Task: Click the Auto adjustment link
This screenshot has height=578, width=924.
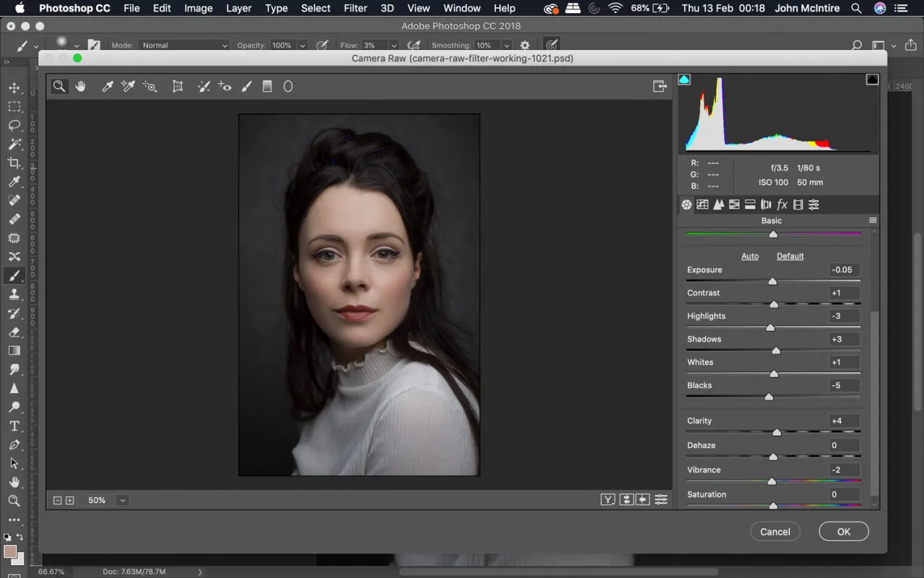Action: click(750, 256)
